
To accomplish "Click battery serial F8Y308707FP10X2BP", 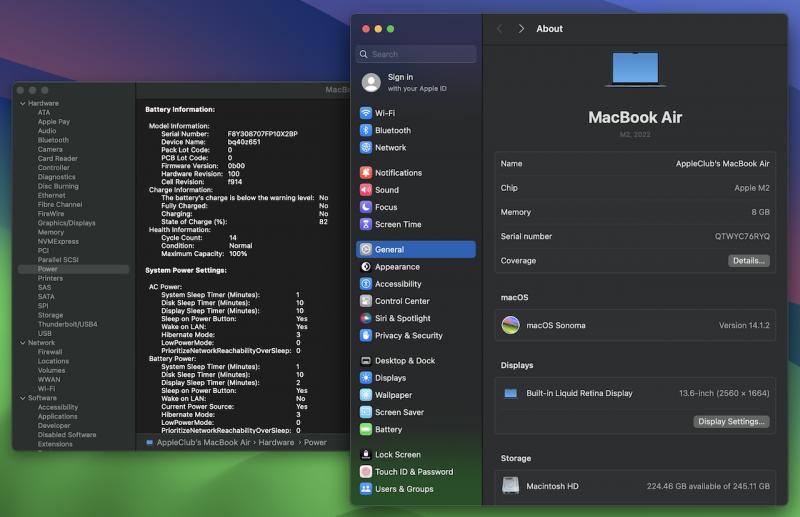I will click(262, 134).
